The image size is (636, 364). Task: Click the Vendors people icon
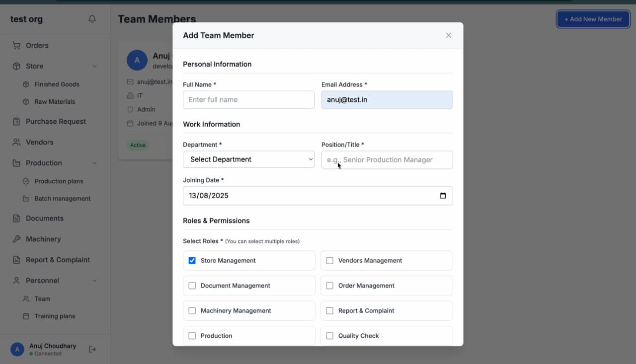(16, 142)
